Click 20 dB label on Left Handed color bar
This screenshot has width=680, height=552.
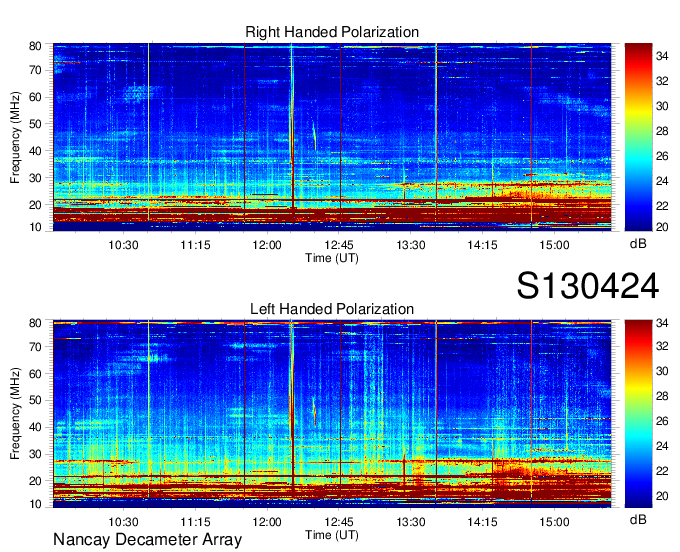662,496
